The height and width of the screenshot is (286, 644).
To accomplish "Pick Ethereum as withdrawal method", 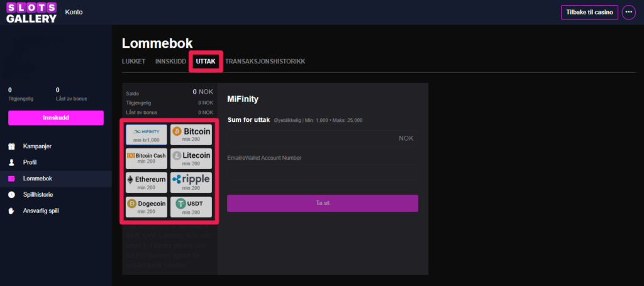I will [x=146, y=182].
